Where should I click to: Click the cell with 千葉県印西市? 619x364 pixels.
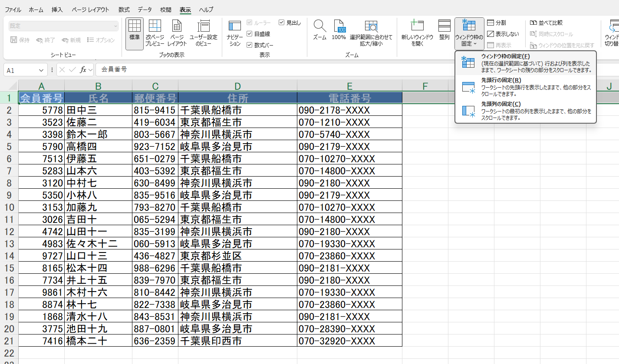tap(237, 341)
